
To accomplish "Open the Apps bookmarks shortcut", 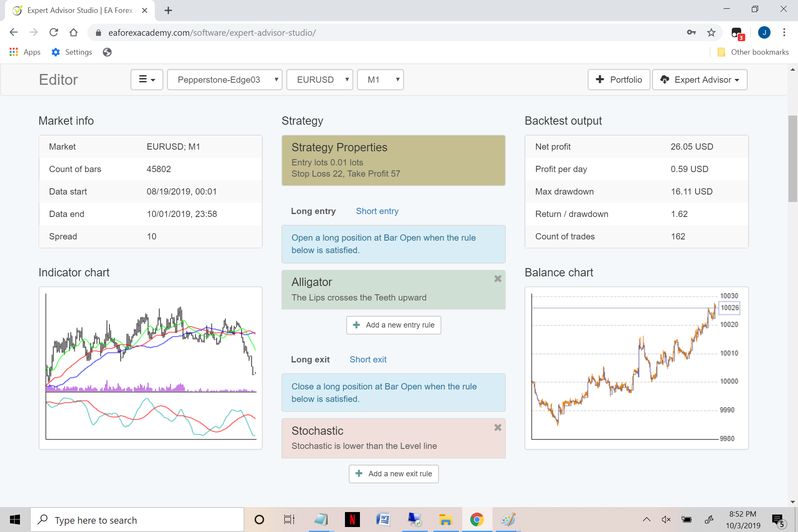I will (25, 52).
